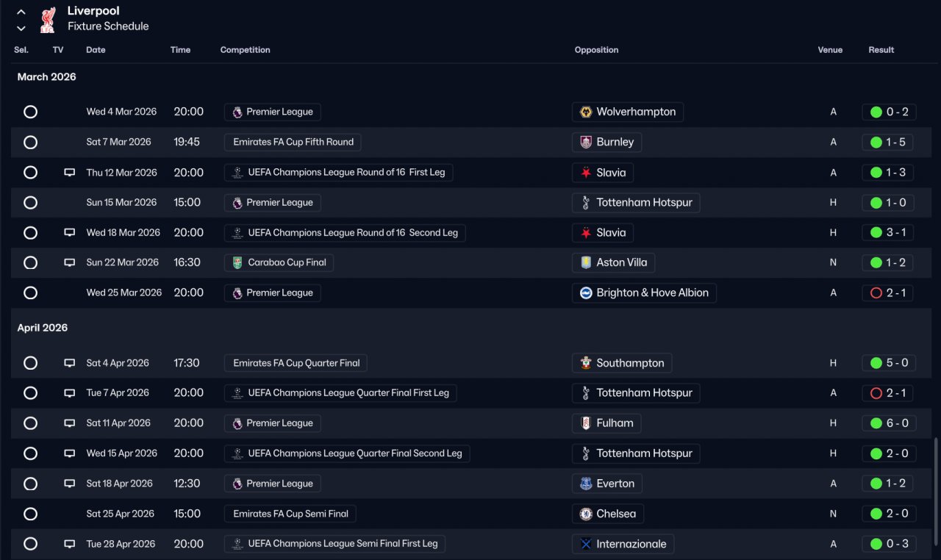Screen dimensions: 941x560
Task: Select the Fulham fixture radio button
Action: [x=30, y=423]
